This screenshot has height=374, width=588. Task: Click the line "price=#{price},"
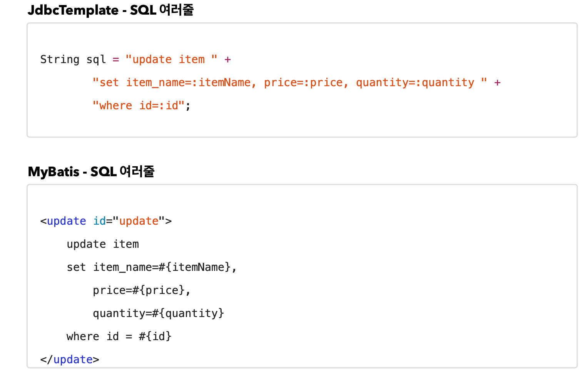click(x=142, y=291)
